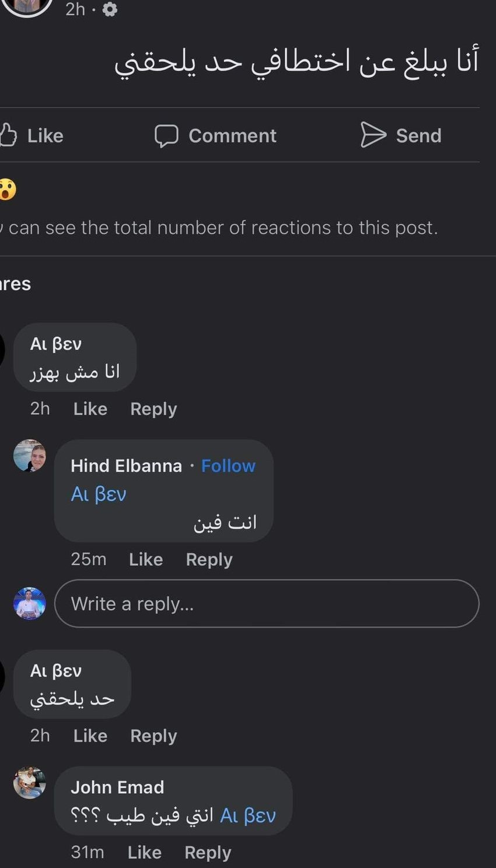Open John Emad's profile name link
Screen dimensions: 496x868
117,787
